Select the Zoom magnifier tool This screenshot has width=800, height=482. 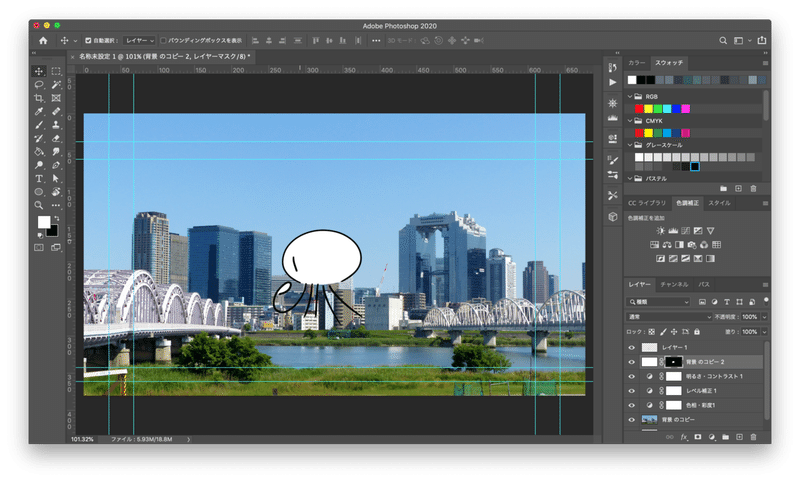point(39,205)
